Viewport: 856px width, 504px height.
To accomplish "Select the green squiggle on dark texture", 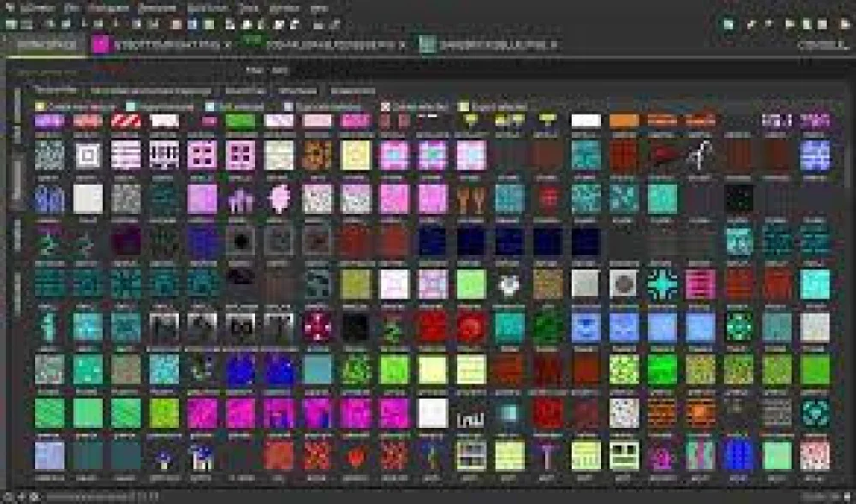I will coord(394,327).
